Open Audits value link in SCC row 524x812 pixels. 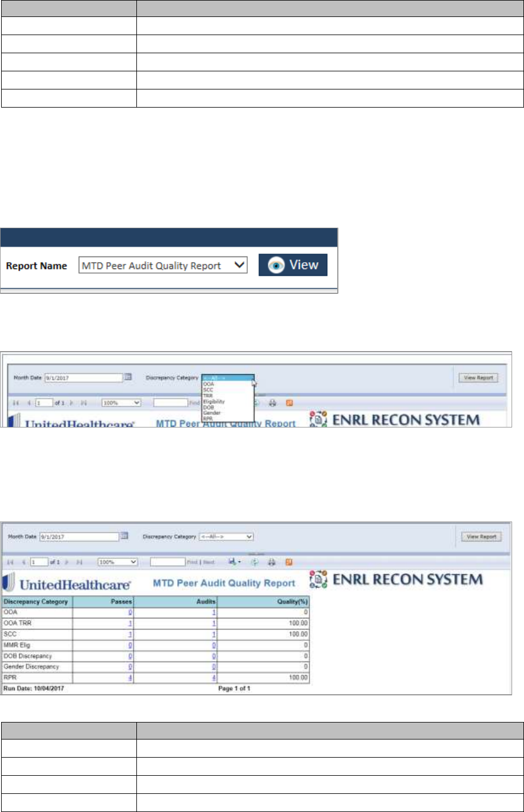tap(214, 634)
